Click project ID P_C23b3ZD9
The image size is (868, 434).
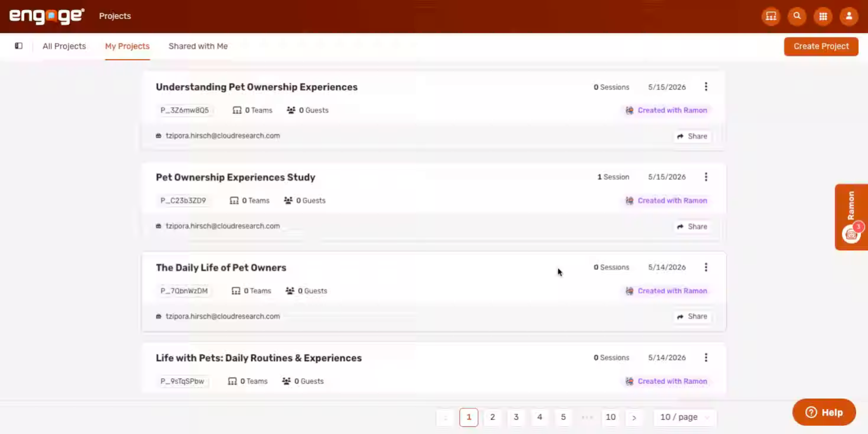tap(183, 201)
